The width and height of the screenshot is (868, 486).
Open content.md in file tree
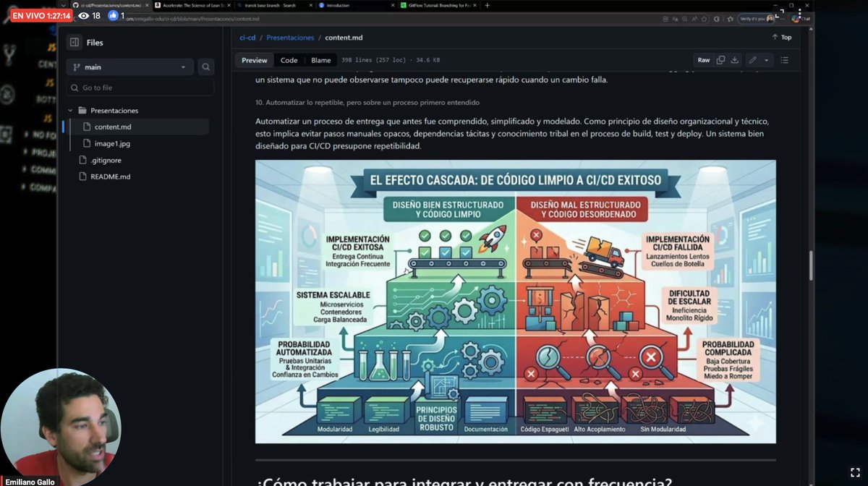point(112,127)
